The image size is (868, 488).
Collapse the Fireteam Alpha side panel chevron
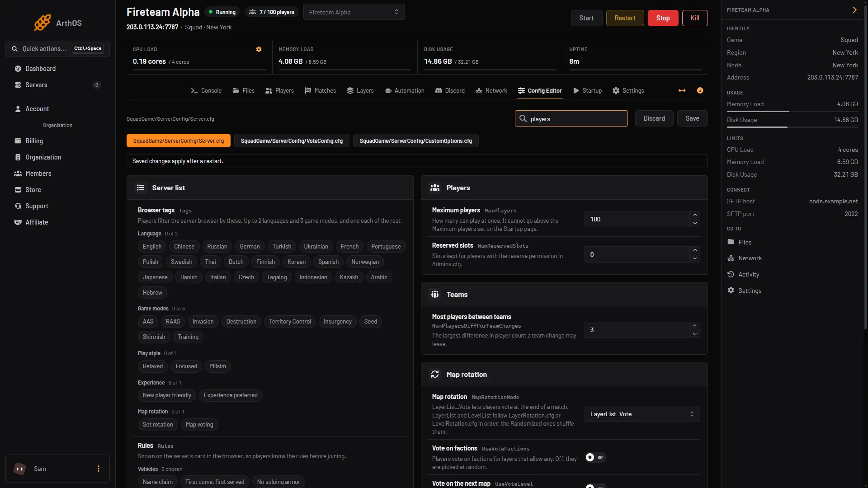click(x=854, y=10)
